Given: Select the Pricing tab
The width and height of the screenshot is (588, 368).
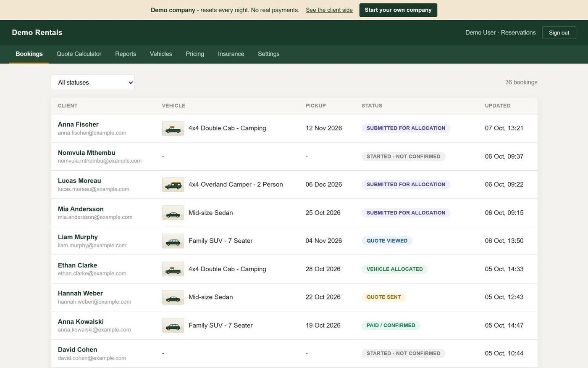Looking at the screenshot, I should click(x=195, y=54).
